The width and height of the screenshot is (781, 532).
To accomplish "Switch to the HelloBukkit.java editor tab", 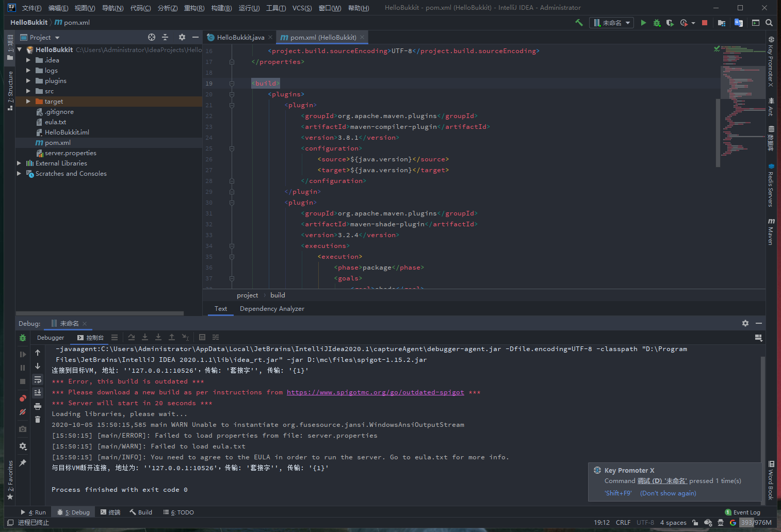I will [240, 38].
